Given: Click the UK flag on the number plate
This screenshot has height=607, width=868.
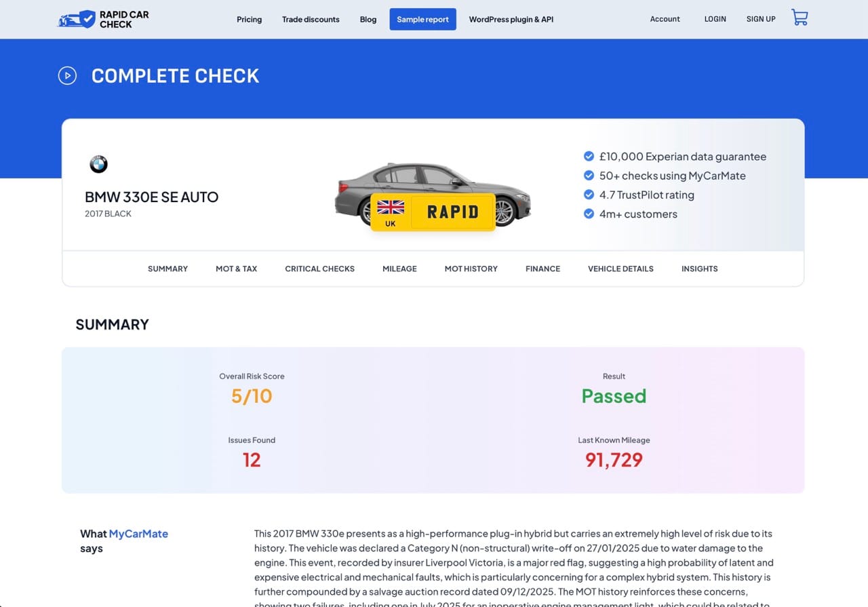Looking at the screenshot, I should [x=391, y=208].
